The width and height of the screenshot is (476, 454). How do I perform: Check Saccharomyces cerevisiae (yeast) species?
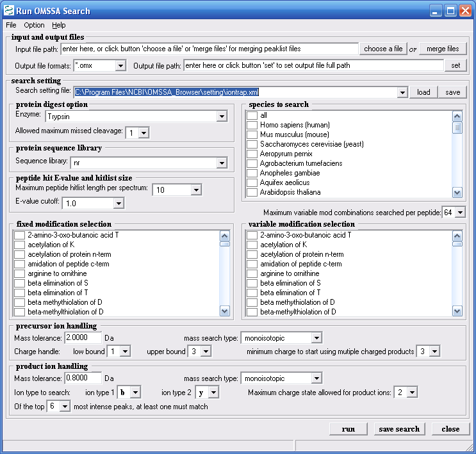252,145
